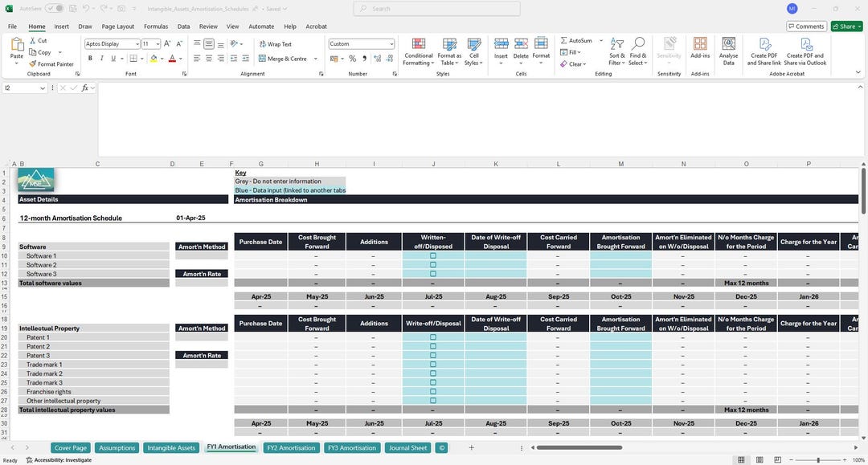Open Sort & Filter

616,52
